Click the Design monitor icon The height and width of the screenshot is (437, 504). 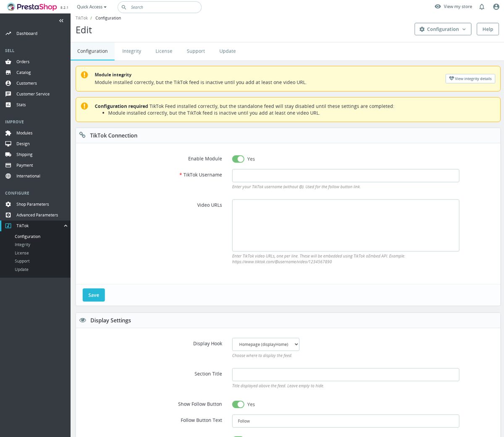coord(8,144)
